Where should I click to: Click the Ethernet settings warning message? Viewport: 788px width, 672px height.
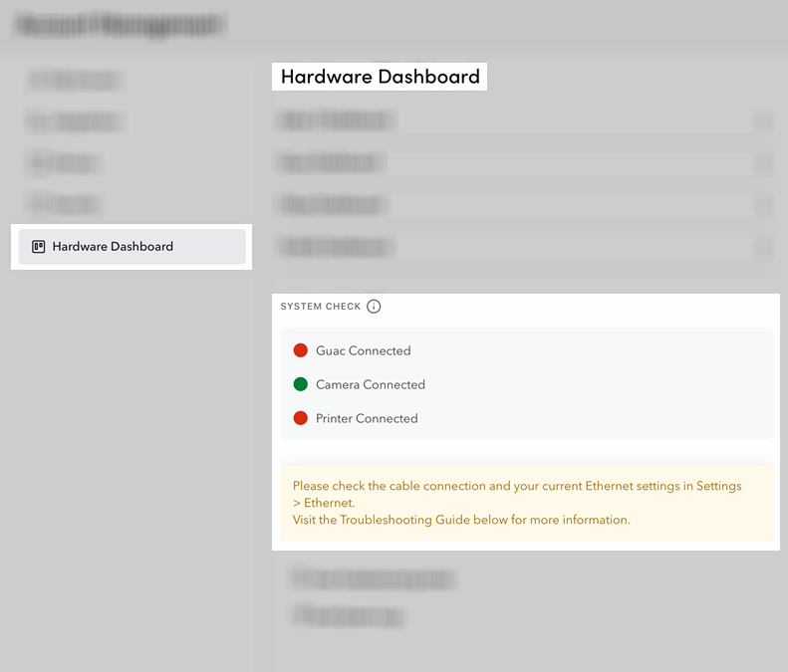coord(527,503)
